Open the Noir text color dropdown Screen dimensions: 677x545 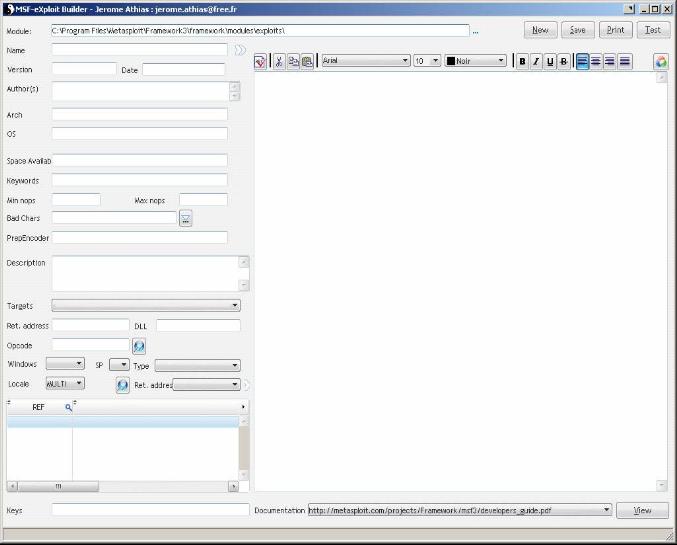click(x=475, y=60)
